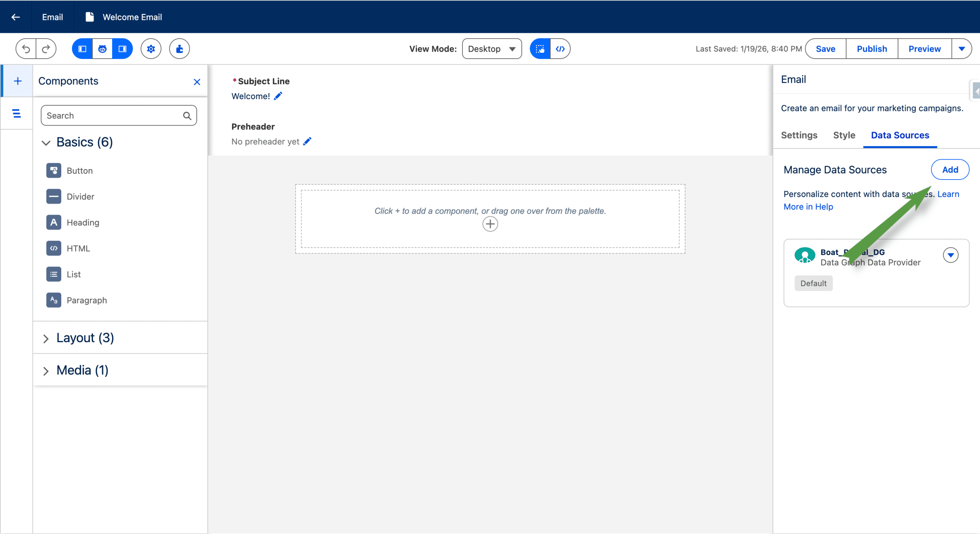Viewport: 980px width, 534px height.
Task: Click the Add data source button
Action: point(950,170)
